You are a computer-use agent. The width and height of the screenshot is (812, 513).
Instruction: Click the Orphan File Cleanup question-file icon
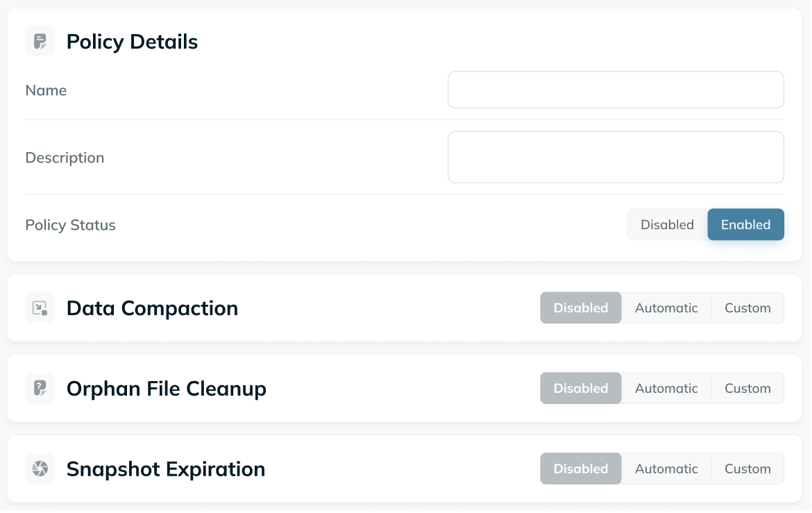(40, 388)
